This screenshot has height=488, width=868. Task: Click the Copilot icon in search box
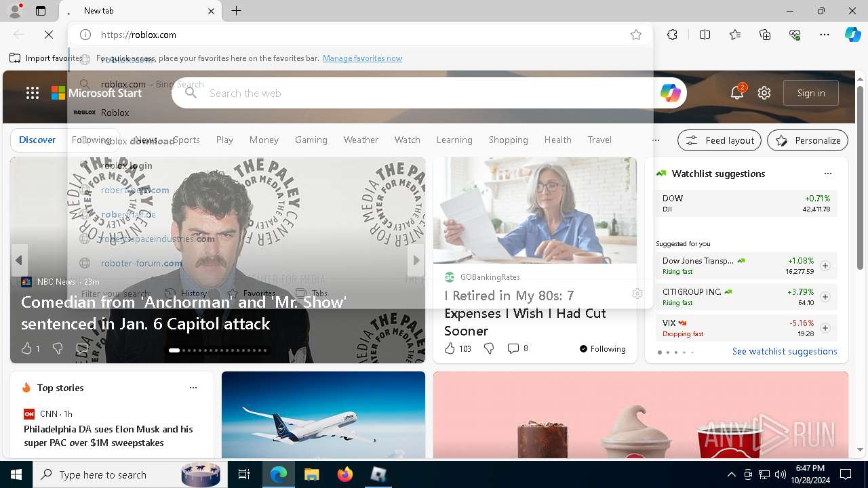670,93
